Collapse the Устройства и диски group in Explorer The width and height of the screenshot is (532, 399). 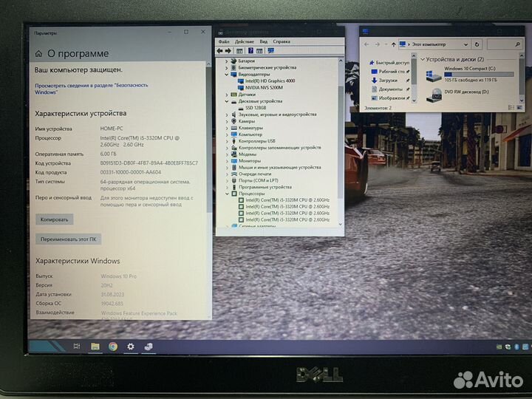(423, 59)
